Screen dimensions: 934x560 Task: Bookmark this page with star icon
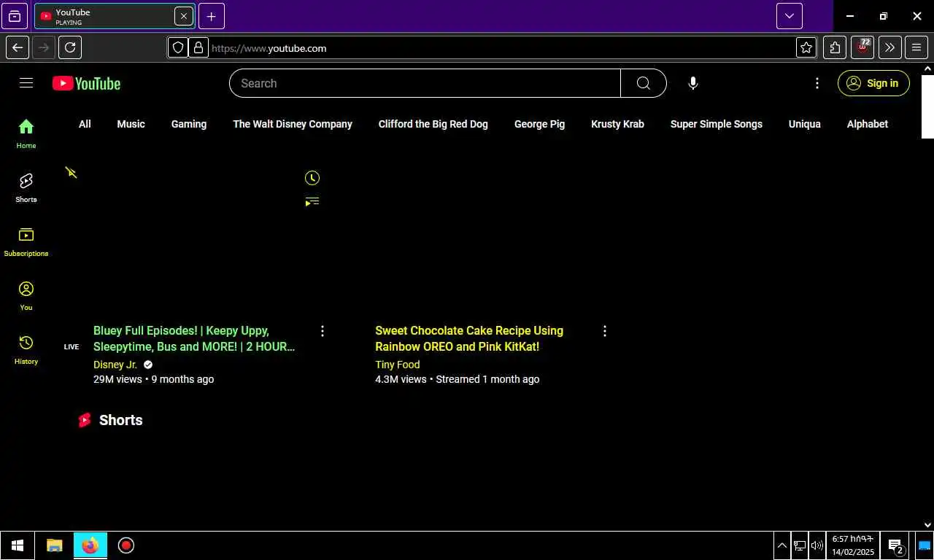tap(806, 47)
